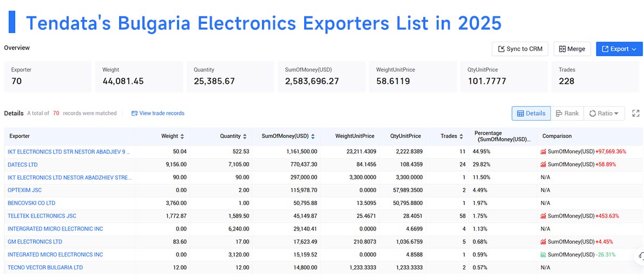The image size is (644, 276).
Task: Click the 29.82% percentage cell
Action: (x=482, y=165)
